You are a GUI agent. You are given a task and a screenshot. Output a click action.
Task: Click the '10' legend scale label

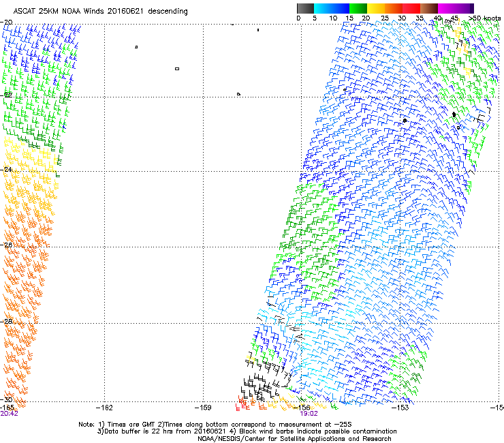pyautogui.click(x=333, y=18)
